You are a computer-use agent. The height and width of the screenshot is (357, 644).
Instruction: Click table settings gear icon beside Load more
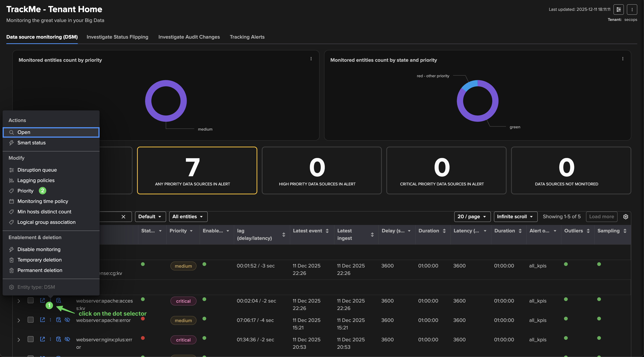[626, 217]
